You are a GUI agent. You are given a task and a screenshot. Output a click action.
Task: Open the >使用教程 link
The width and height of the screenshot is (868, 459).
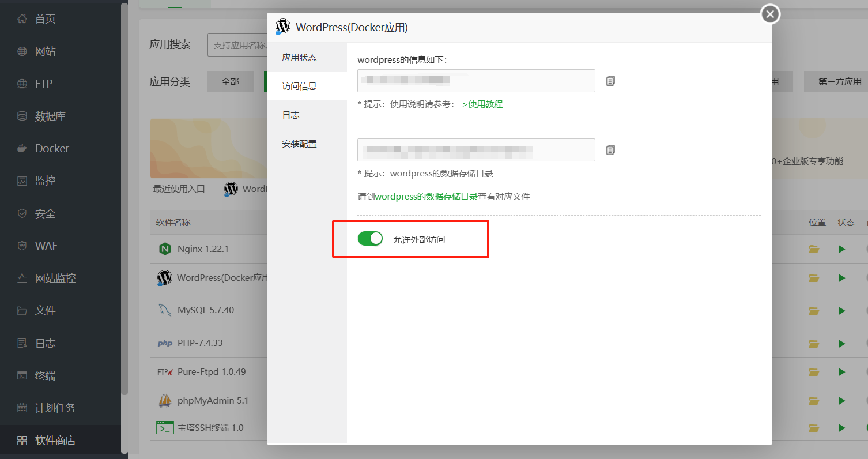tap(482, 104)
